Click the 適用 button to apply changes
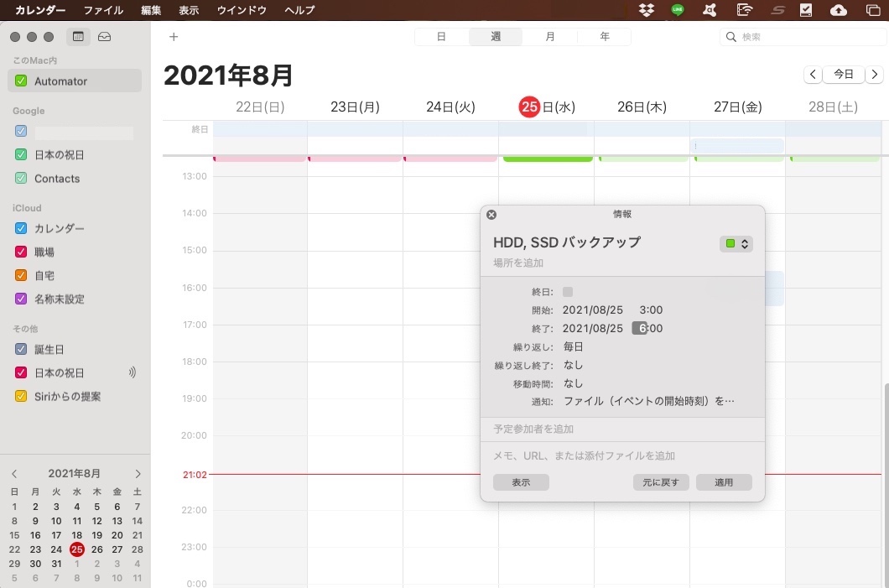 pyautogui.click(x=723, y=481)
